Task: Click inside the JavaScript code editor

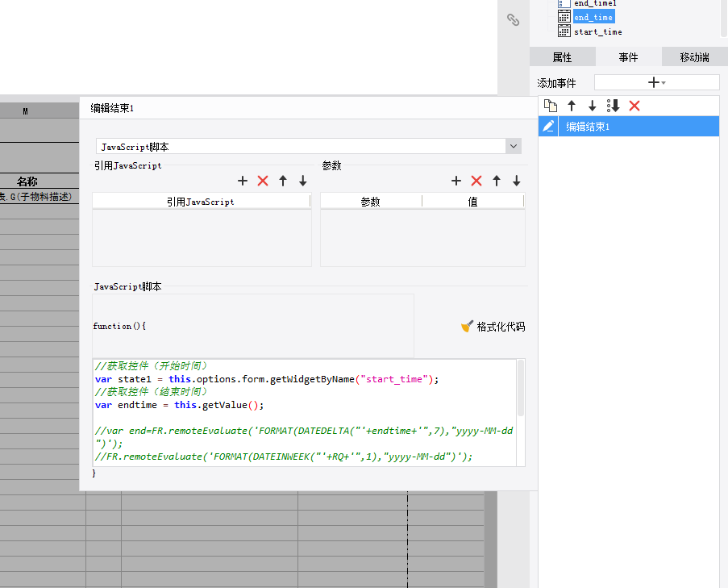Action: tap(305, 412)
